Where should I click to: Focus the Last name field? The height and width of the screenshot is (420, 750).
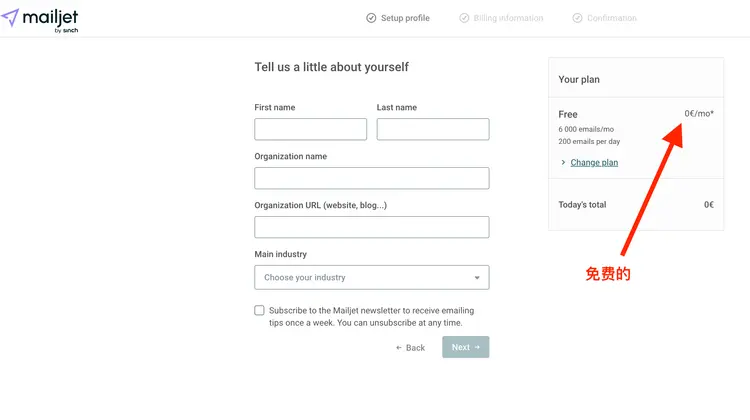point(432,129)
